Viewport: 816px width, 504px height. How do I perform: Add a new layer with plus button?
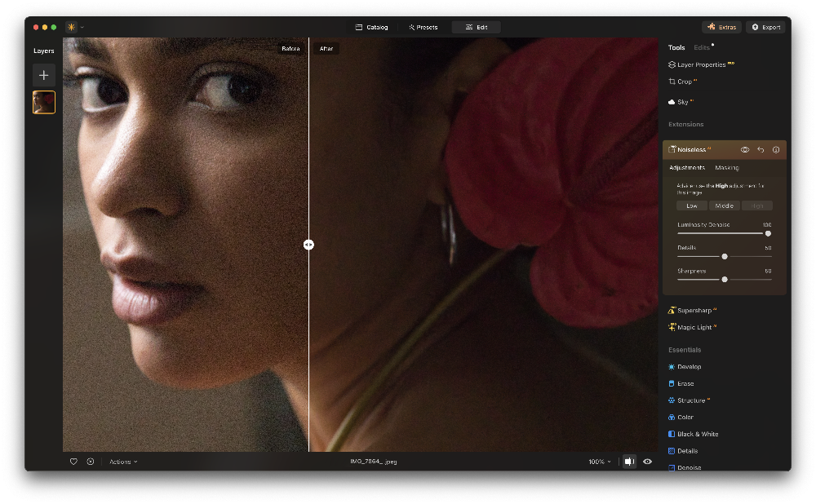pos(44,75)
